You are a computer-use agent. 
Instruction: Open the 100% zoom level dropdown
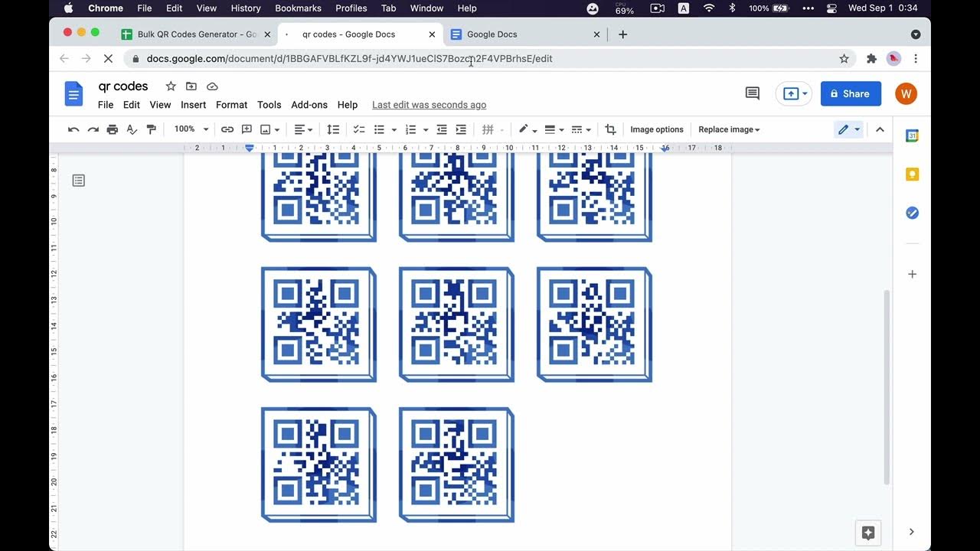point(191,129)
